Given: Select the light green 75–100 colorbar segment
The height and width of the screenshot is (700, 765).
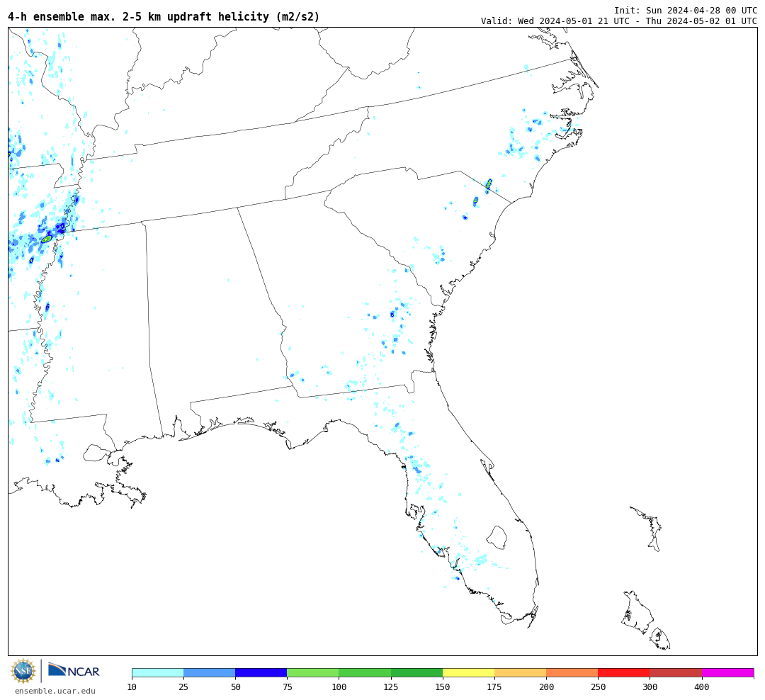Looking at the screenshot, I should pyautogui.click(x=313, y=672).
